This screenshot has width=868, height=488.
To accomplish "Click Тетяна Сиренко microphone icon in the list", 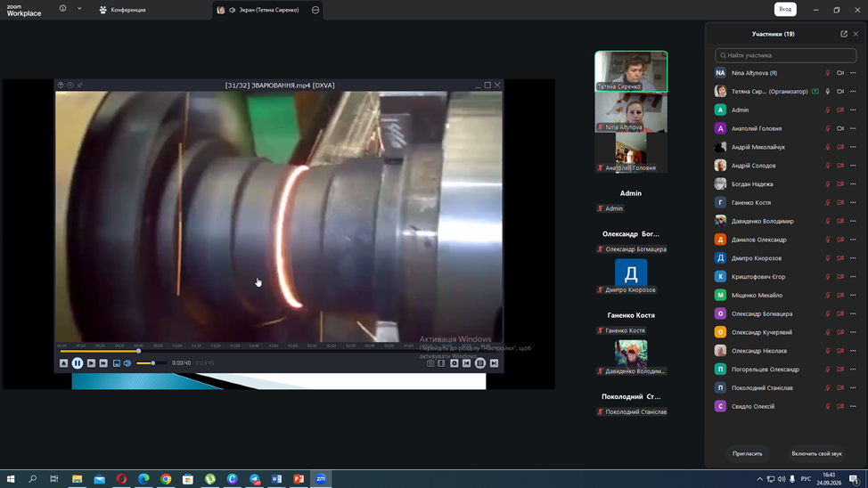I will click(828, 92).
